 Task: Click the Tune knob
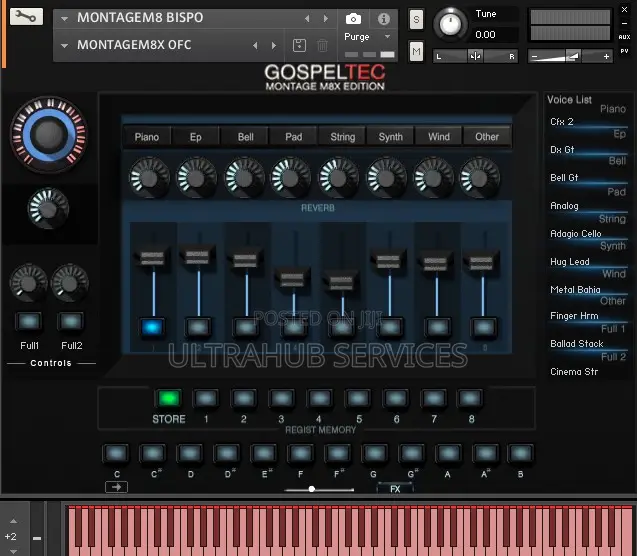pyautogui.click(x=451, y=24)
